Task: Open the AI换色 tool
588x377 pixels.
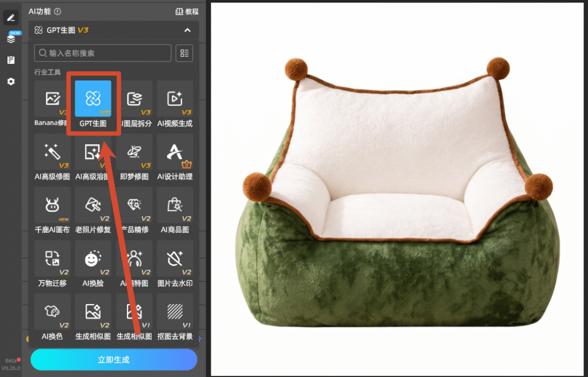Action: (x=52, y=317)
